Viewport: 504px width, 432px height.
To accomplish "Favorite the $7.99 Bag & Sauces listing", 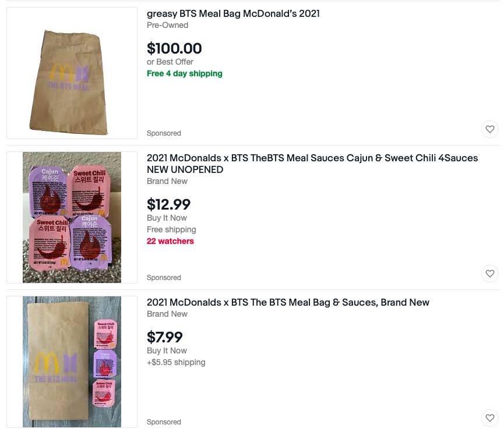I will [489, 417].
